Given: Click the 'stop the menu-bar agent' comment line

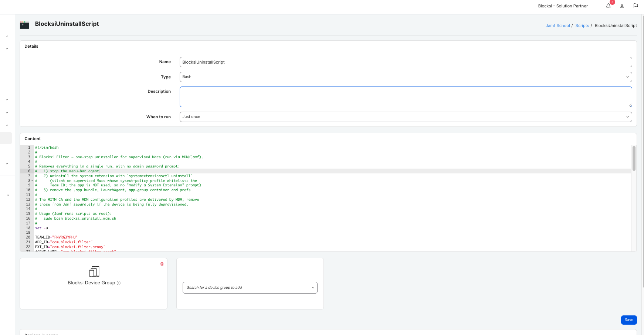Looking at the screenshot, I should [67, 171].
